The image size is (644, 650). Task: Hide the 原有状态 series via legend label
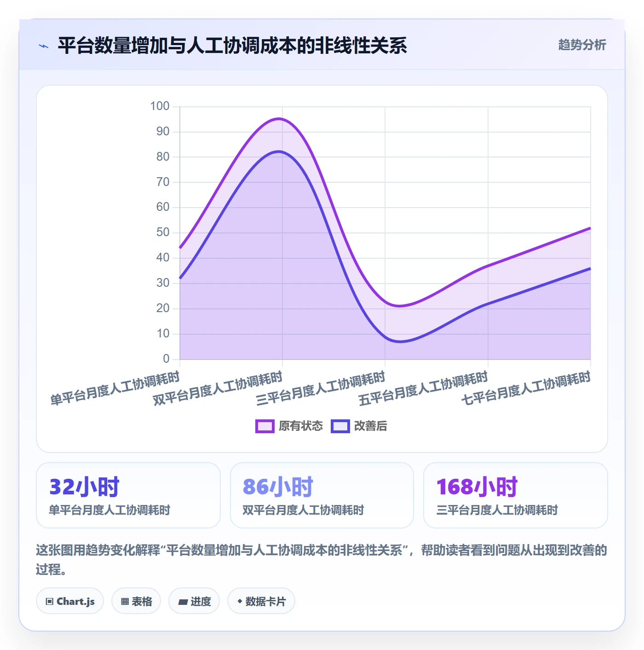(x=301, y=426)
